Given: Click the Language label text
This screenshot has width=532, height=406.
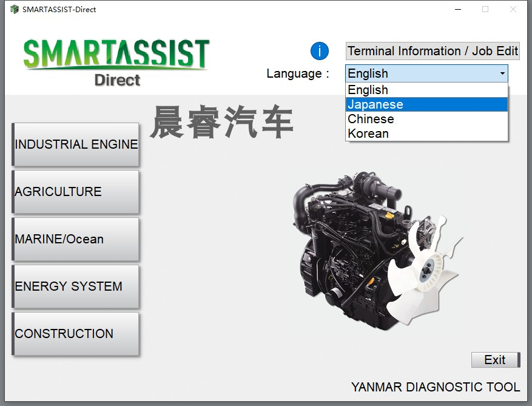Looking at the screenshot, I should pos(298,73).
